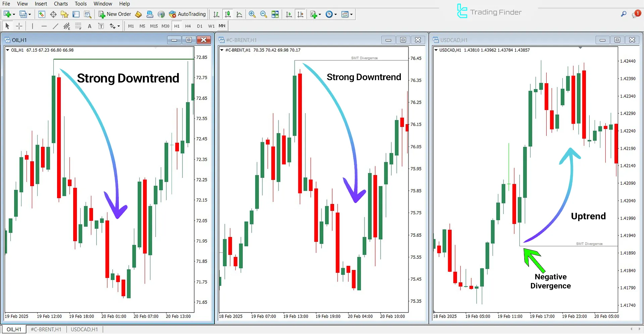This screenshot has height=334, width=644.
Task: Tile the chart windows
Action: point(275,14)
